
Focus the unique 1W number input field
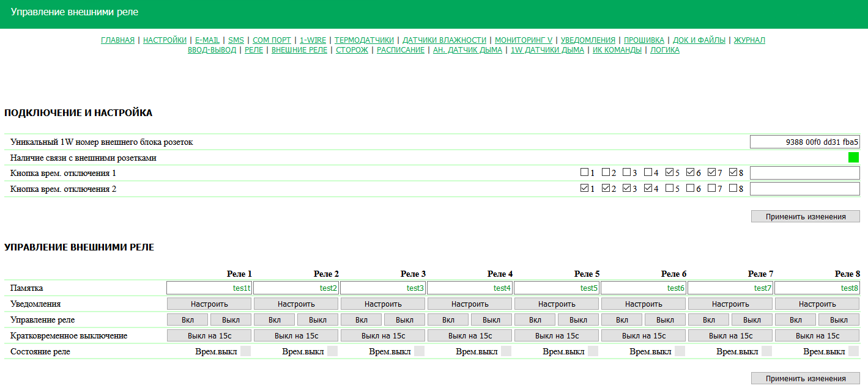(x=804, y=142)
